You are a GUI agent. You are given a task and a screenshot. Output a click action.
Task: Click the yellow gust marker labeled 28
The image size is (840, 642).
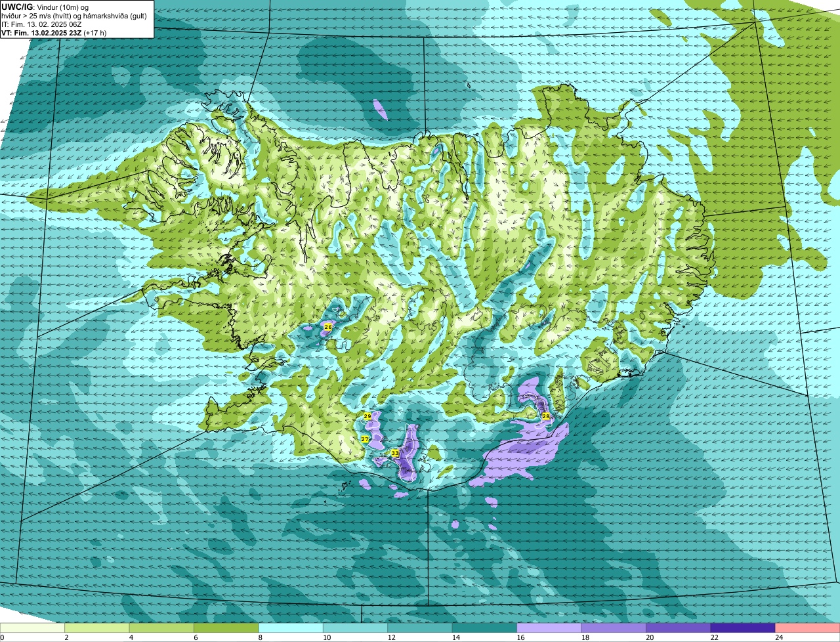click(x=545, y=416)
